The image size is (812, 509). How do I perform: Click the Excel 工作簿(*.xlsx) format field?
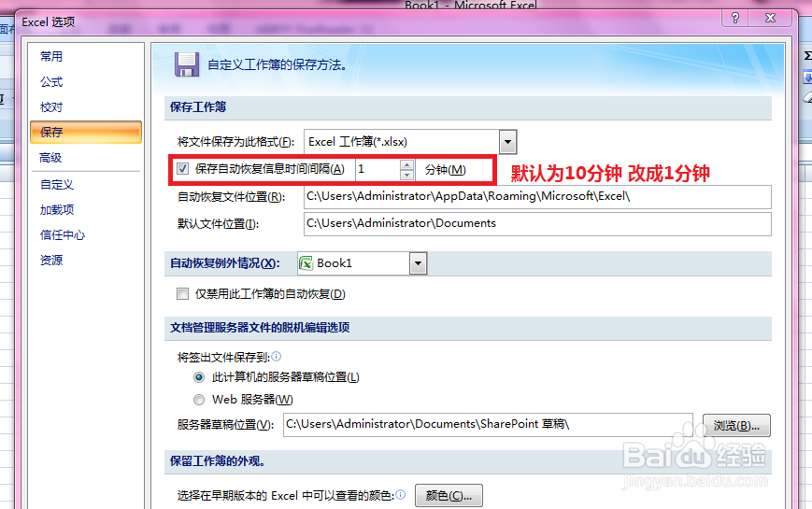tap(402, 142)
